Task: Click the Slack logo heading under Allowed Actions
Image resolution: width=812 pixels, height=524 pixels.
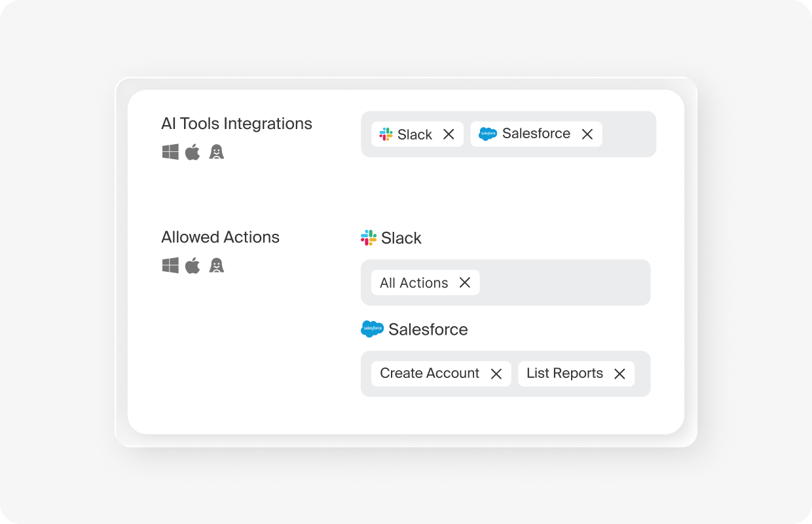Action: pos(369,238)
